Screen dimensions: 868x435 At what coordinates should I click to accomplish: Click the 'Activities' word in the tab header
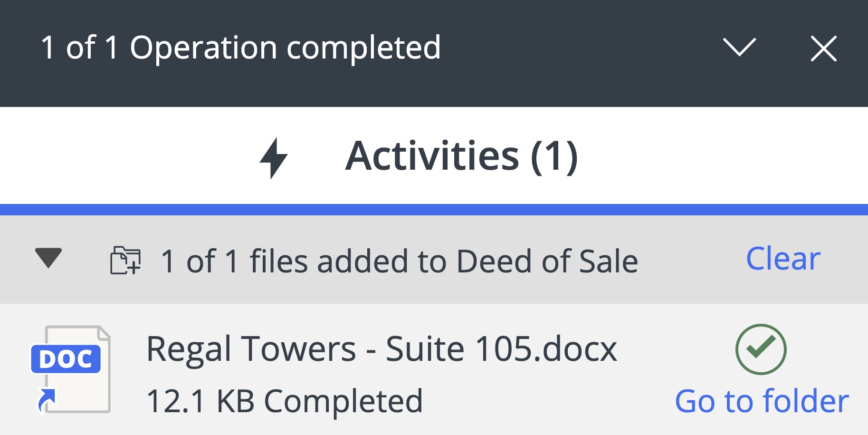click(x=432, y=156)
